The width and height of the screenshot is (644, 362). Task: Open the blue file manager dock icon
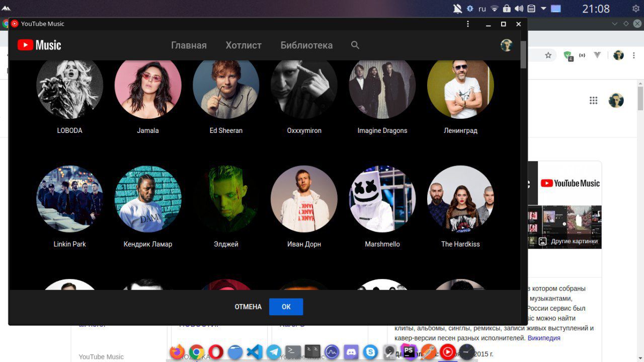(235, 351)
